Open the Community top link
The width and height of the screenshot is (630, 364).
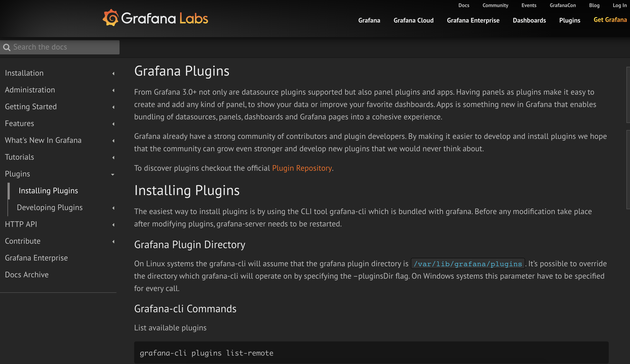[x=495, y=5]
